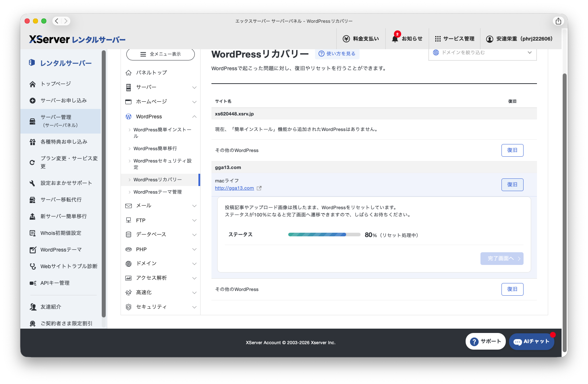Select WordPressリカバリー submenu item
588x384 pixels.
point(160,180)
